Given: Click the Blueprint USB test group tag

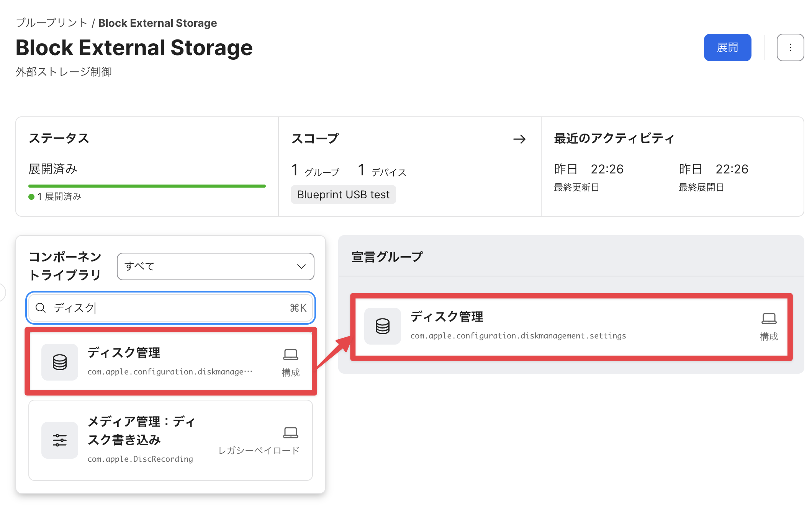Looking at the screenshot, I should (343, 194).
